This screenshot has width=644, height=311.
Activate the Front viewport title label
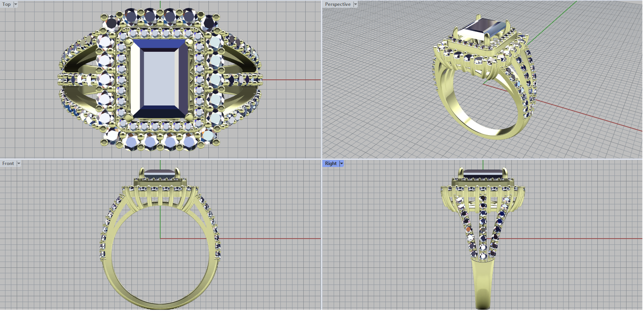pos(8,164)
